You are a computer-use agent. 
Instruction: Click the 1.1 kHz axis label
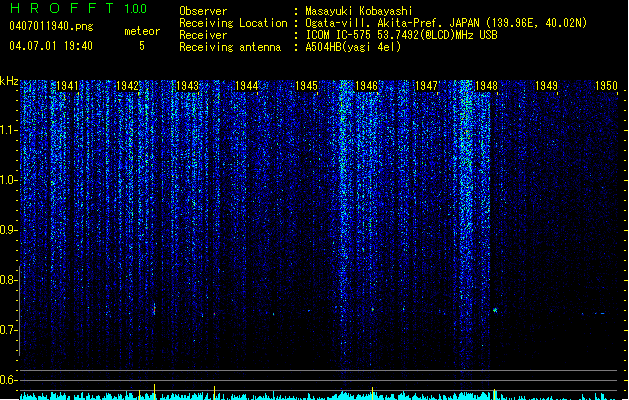click(8, 130)
